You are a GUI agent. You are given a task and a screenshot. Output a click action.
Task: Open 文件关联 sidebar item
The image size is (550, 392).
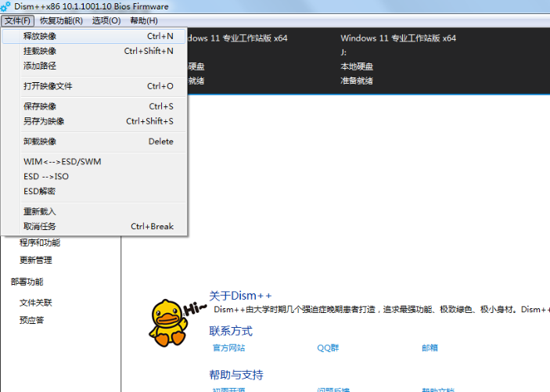pos(36,302)
